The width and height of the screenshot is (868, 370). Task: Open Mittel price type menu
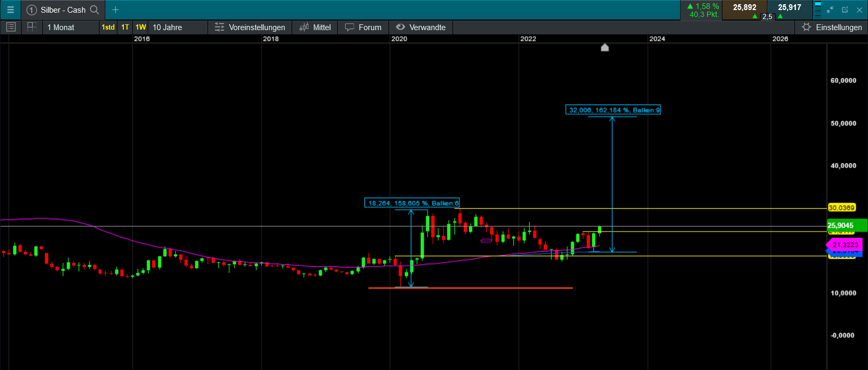click(x=315, y=27)
